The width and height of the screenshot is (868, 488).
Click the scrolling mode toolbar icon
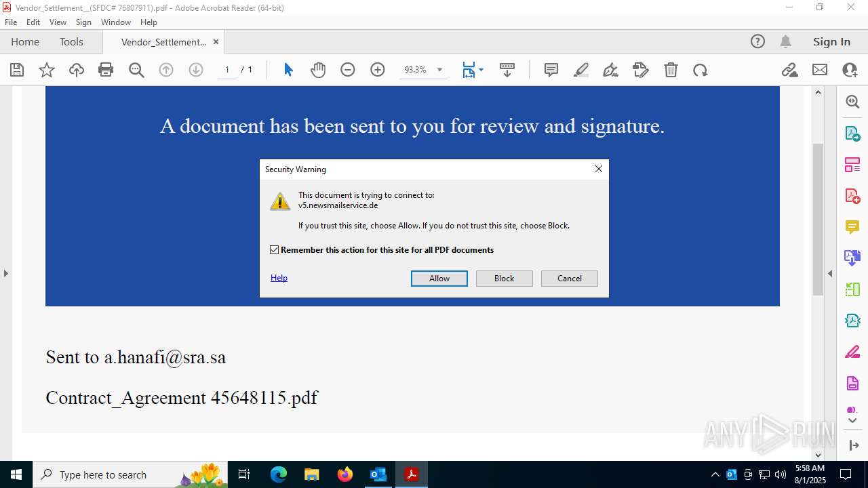(507, 70)
